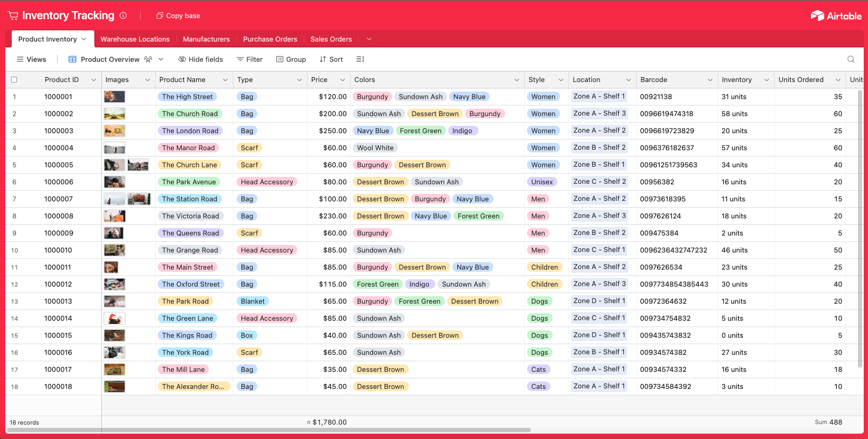Open the image thumbnail for The High Street

pyautogui.click(x=115, y=96)
